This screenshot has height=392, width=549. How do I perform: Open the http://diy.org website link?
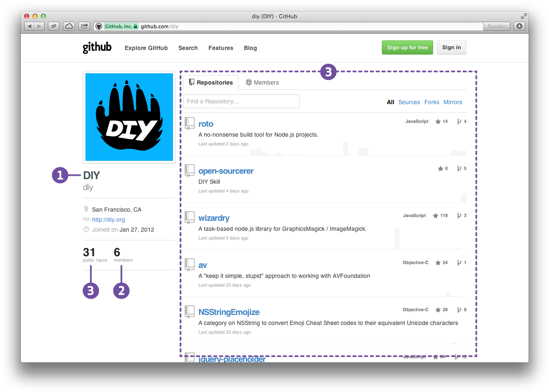[108, 220]
